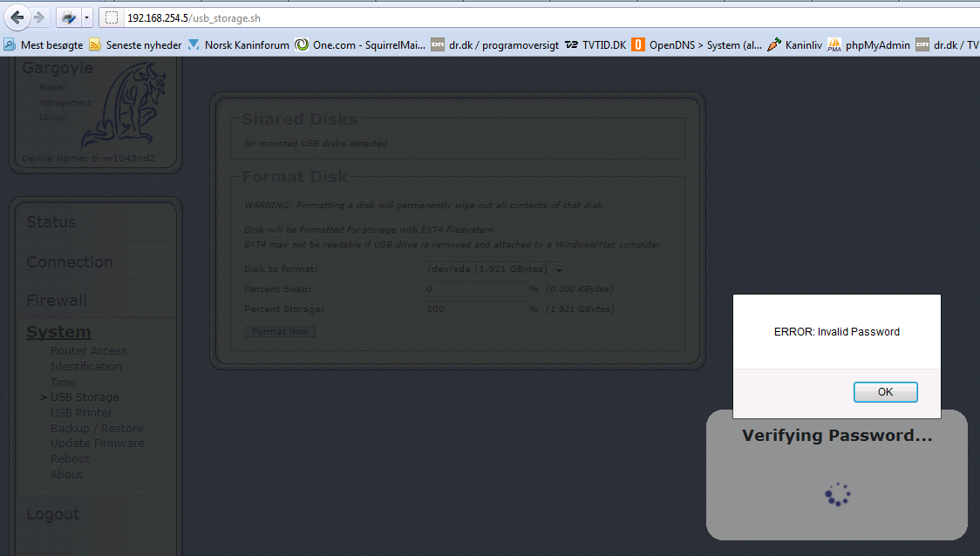Open the Norsk Kaninforum bookmark
Screen dimensions: 980x556
point(244,44)
